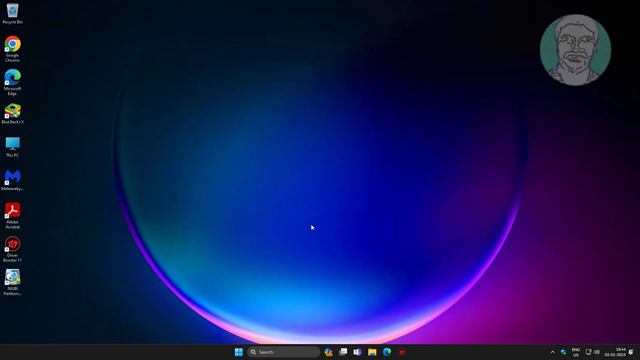Open the Windows Start menu

(x=239, y=352)
